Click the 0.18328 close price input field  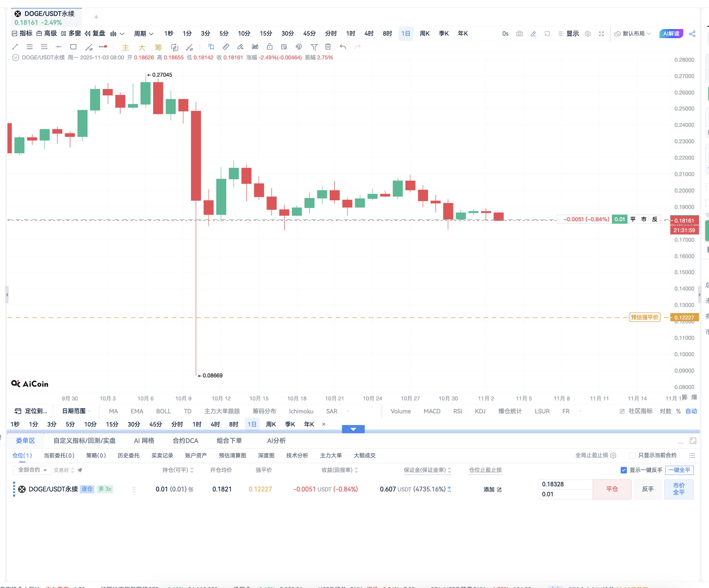point(565,484)
